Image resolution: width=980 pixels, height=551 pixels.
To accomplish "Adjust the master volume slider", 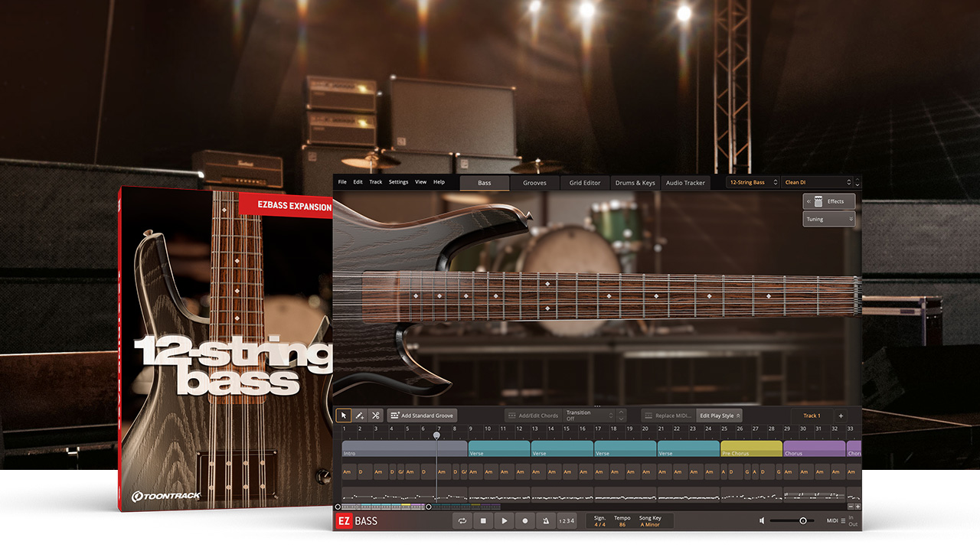I will click(802, 521).
